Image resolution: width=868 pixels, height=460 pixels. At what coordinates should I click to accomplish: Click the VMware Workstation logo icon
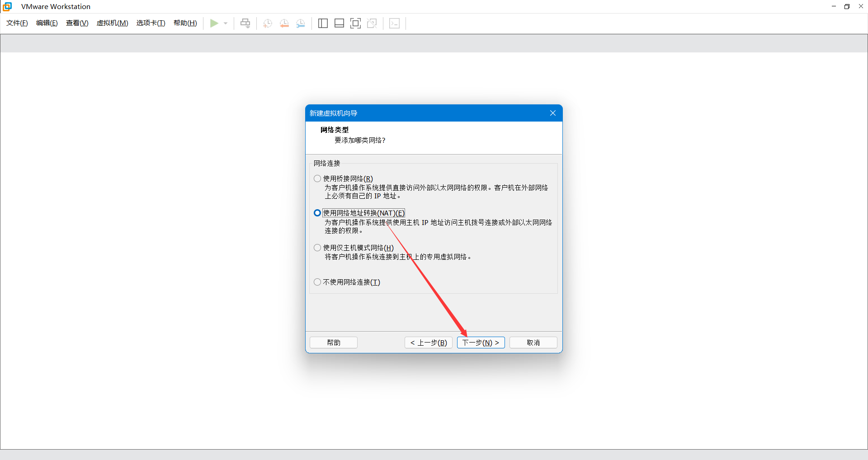pyautogui.click(x=7, y=6)
